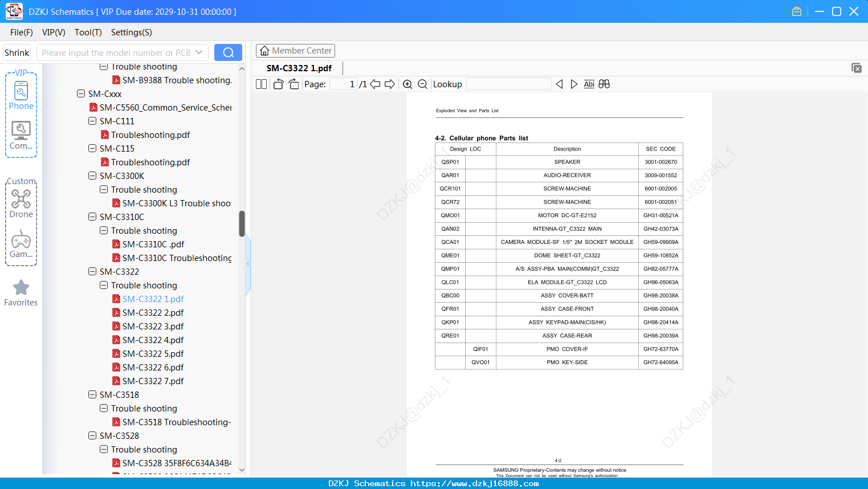Open the VIP(V) menu
Viewport: 868px width, 489px height.
point(54,32)
